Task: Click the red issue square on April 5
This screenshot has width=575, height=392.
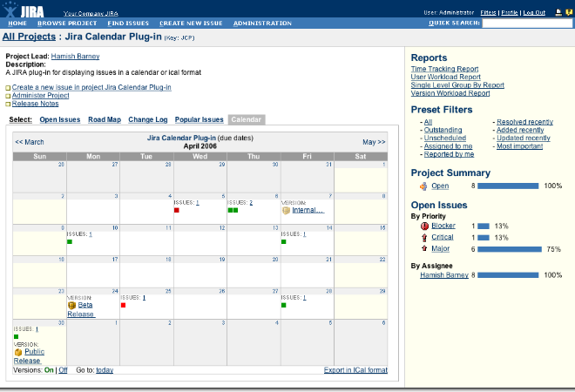Action: tap(177, 210)
